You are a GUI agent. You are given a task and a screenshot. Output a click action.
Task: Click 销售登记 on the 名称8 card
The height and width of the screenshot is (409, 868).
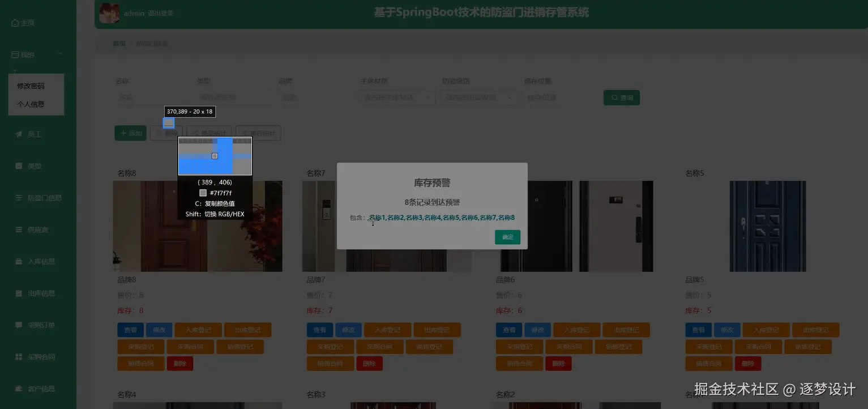coord(240,347)
